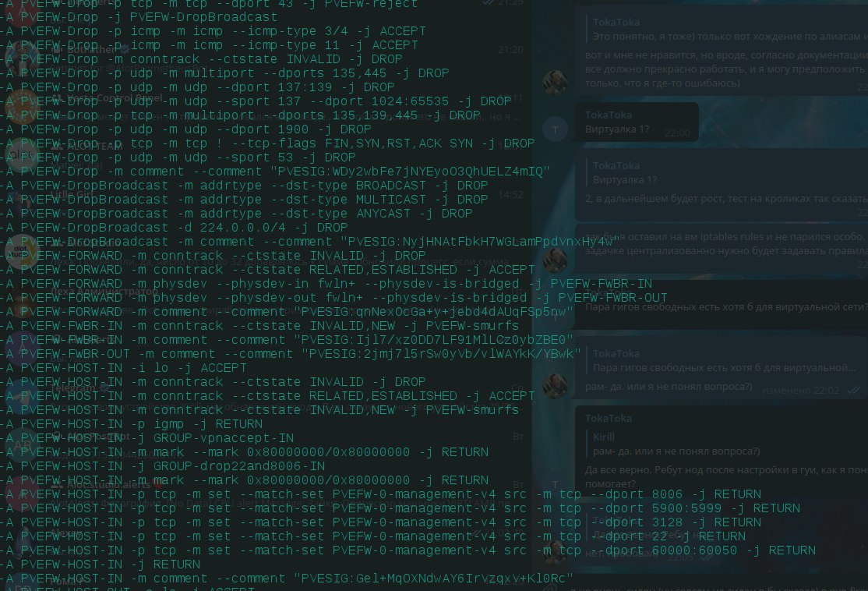Open the Vesta Control Panel chat in Telegram
The height and width of the screenshot is (591, 868).
(266, 107)
